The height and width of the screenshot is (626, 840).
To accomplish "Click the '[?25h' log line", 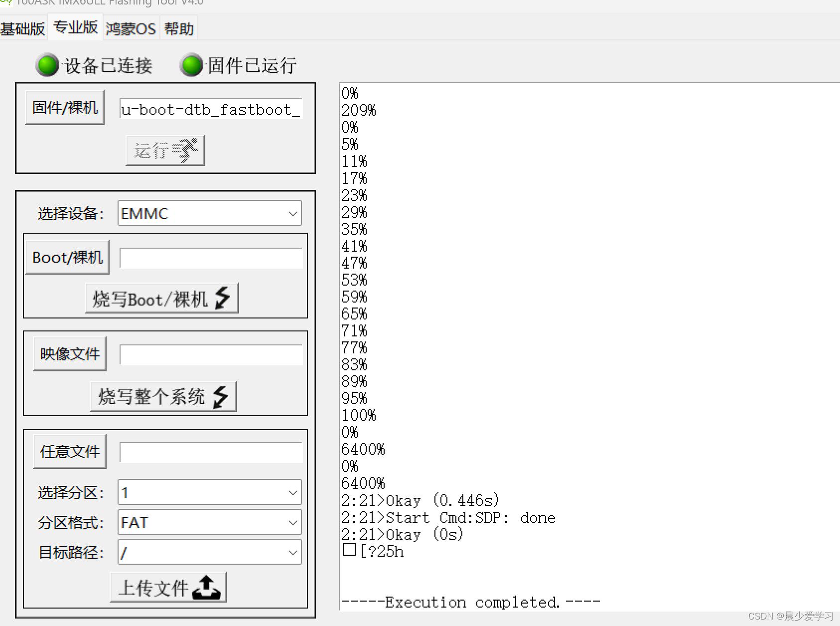I will [373, 551].
